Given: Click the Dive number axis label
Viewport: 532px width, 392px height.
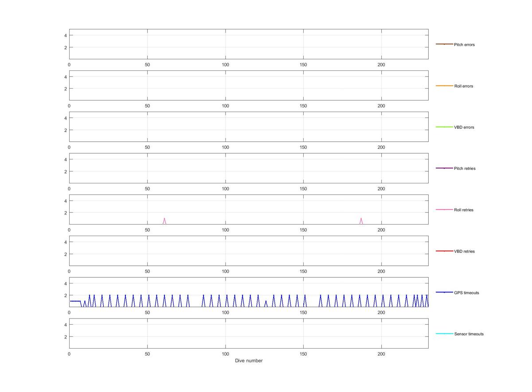Looking at the screenshot, I should tap(249, 361).
